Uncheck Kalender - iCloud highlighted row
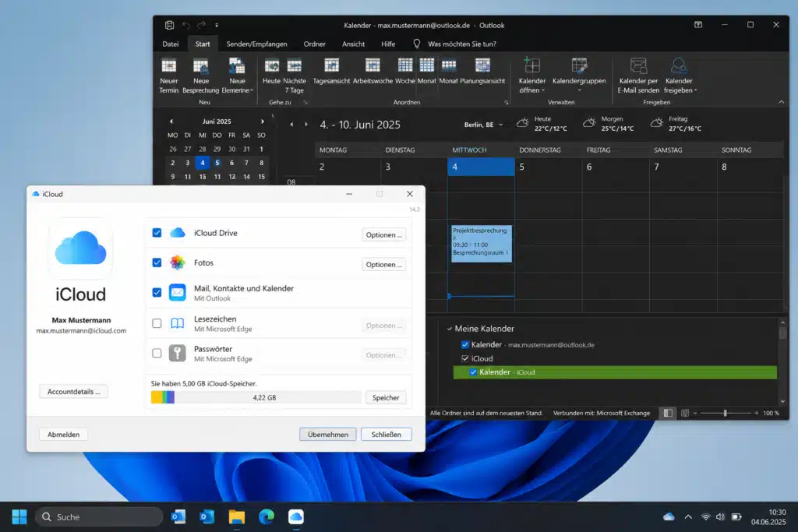Image resolution: width=798 pixels, height=532 pixels. tap(473, 372)
